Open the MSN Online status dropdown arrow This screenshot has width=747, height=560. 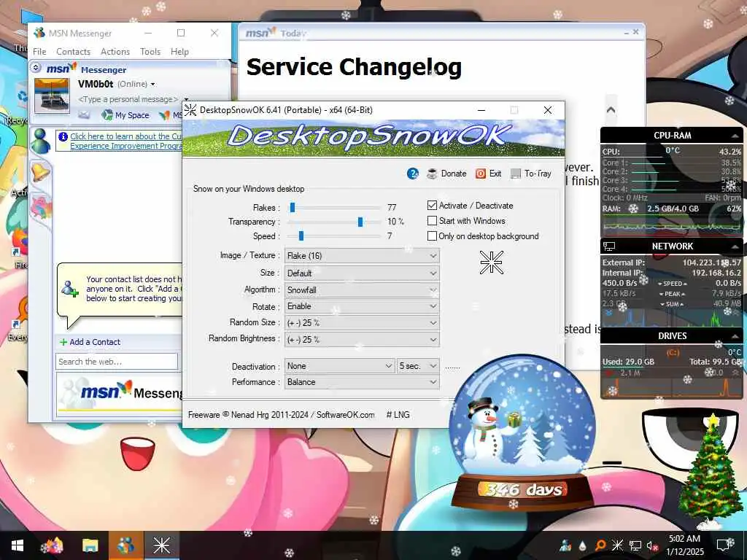click(153, 85)
